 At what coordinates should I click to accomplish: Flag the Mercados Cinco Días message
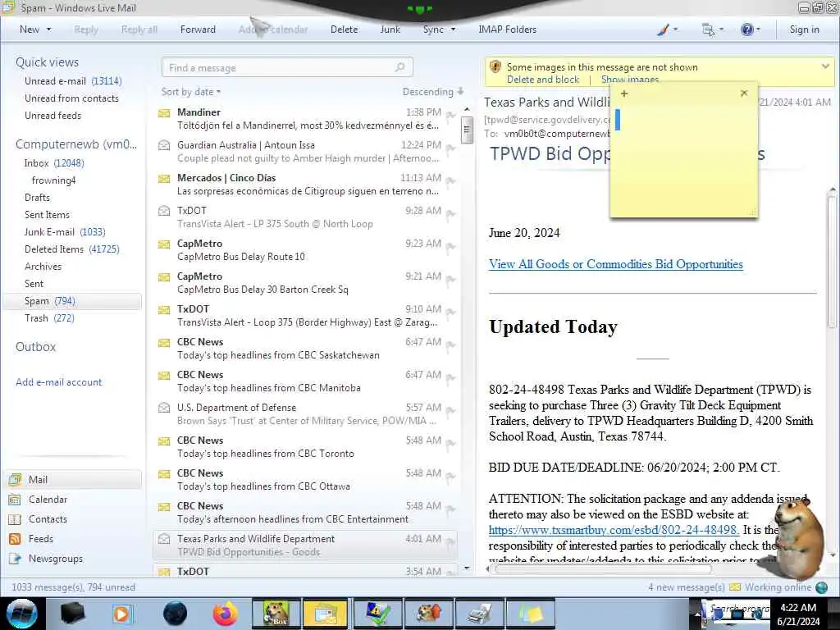[450, 181]
